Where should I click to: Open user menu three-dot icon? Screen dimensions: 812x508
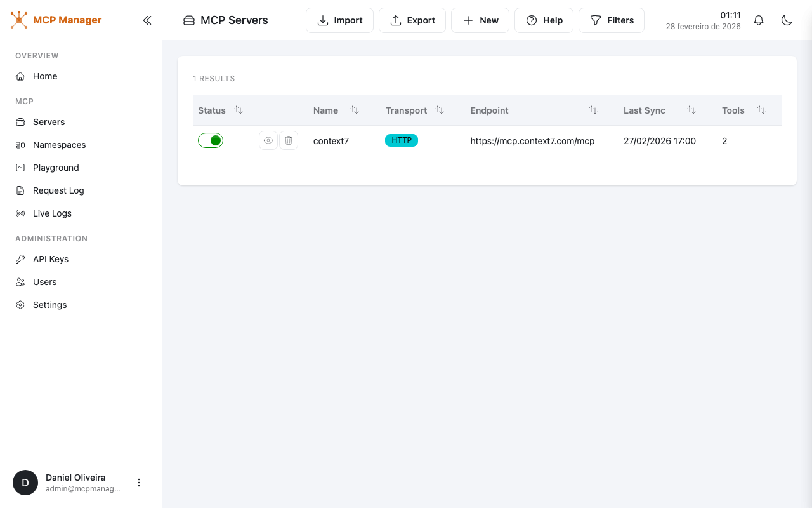[139, 483]
